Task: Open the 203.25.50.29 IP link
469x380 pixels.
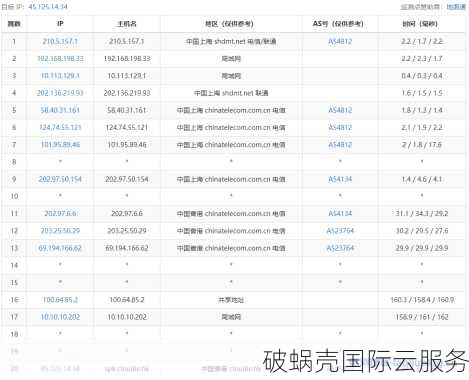Action: click(x=60, y=231)
